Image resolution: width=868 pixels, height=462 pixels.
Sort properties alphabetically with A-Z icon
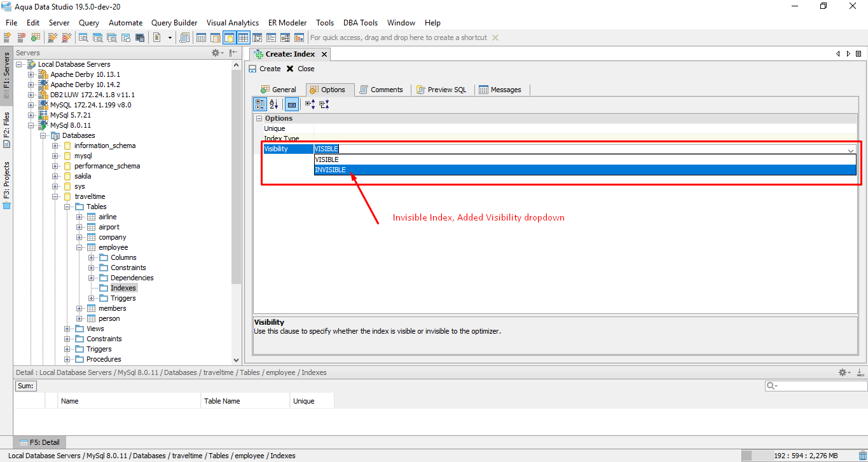click(274, 104)
